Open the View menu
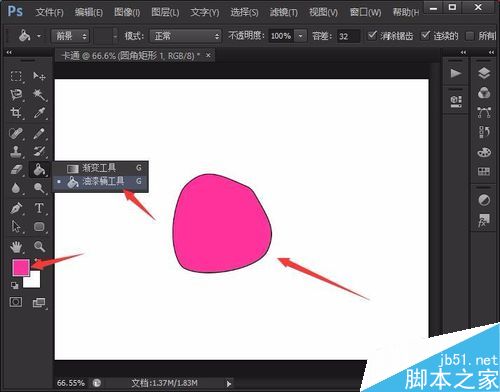 click(x=323, y=13)
